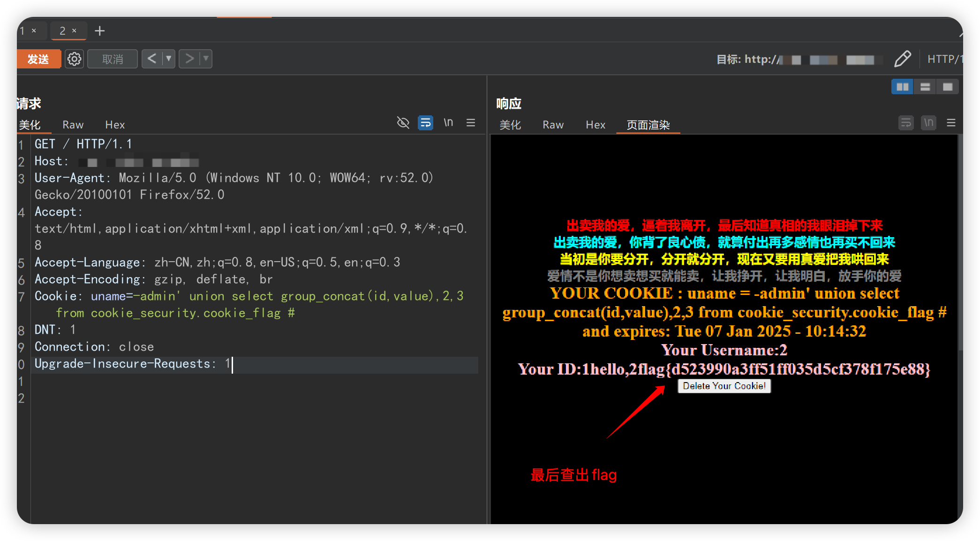The height and width of the screenshot is (541, 980).
Task: Toggle request newline \n display
Action: (x=448, y=123)
